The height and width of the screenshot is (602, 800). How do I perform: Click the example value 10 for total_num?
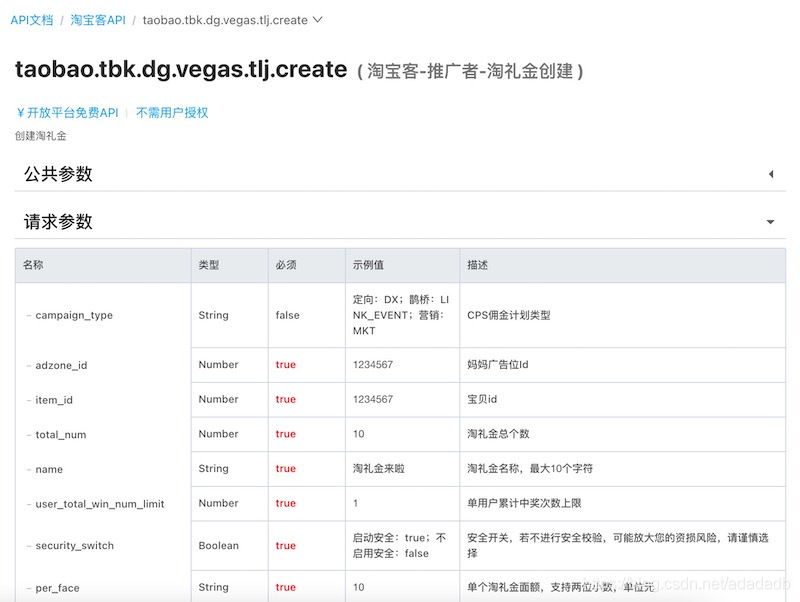(359, 434)
